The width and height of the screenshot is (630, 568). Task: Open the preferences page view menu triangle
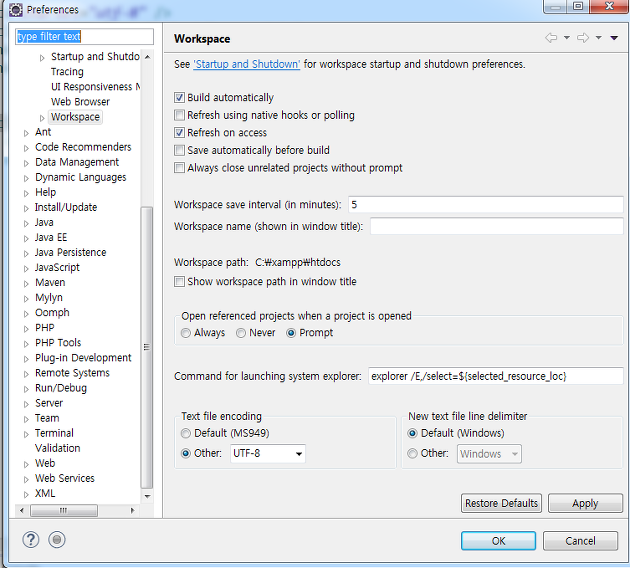(614, 38)
